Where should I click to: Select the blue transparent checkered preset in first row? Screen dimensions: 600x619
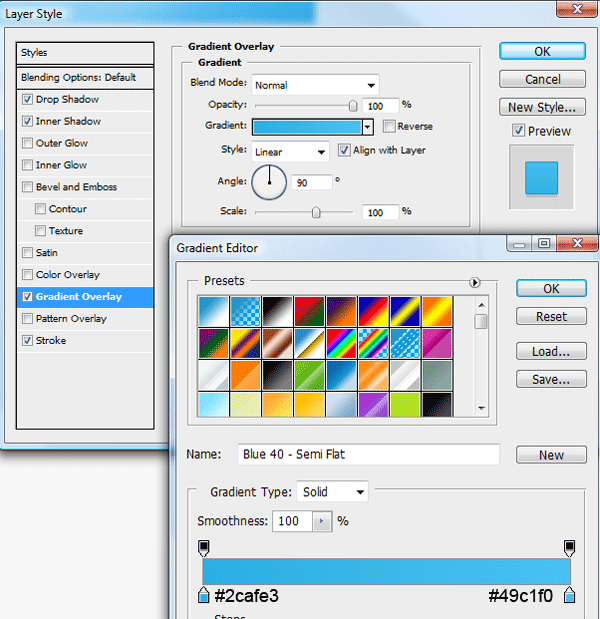246,311
